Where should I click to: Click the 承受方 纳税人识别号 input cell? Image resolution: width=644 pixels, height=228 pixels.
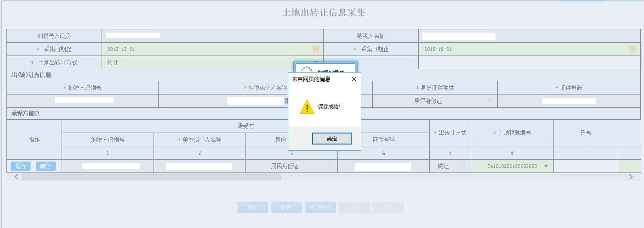point(108,166)
